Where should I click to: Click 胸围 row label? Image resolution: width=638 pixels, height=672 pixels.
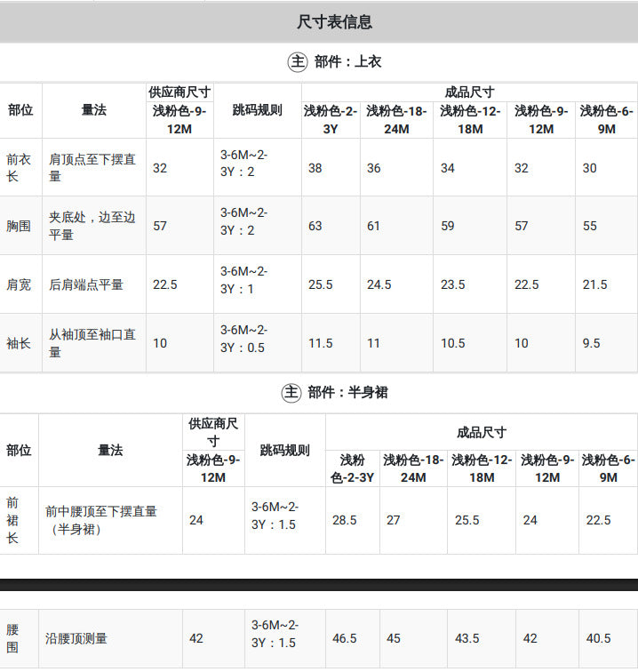(19, 226)
